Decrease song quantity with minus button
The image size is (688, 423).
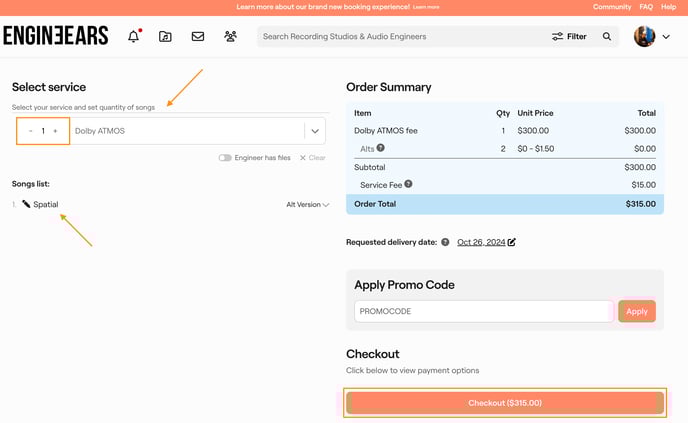coord(31,131)
